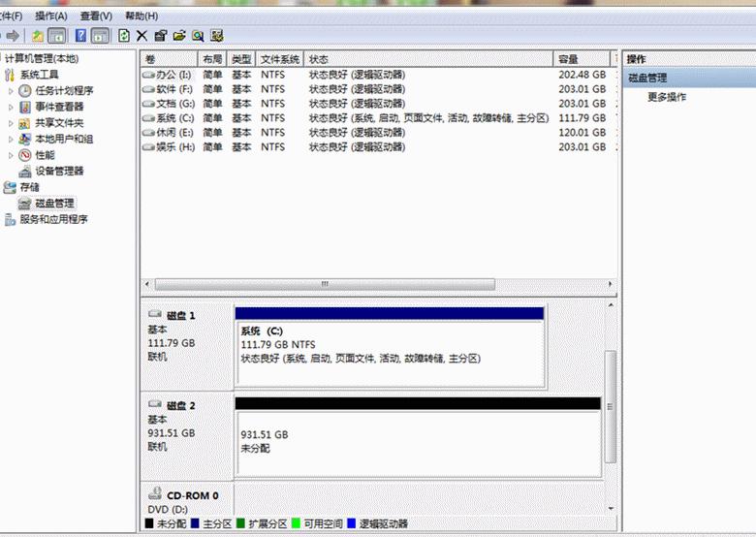
Task: Sort by the 布局 column header
Action: tap(212, 59)
